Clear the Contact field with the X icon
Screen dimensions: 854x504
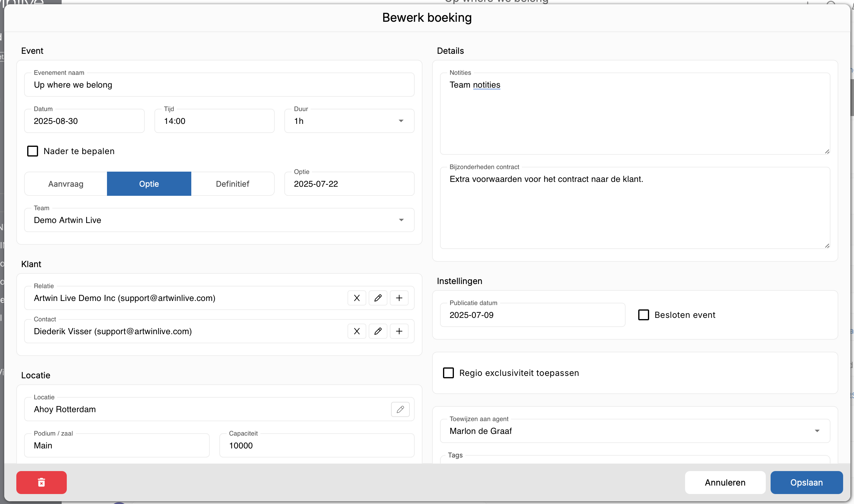click(357, 331)
